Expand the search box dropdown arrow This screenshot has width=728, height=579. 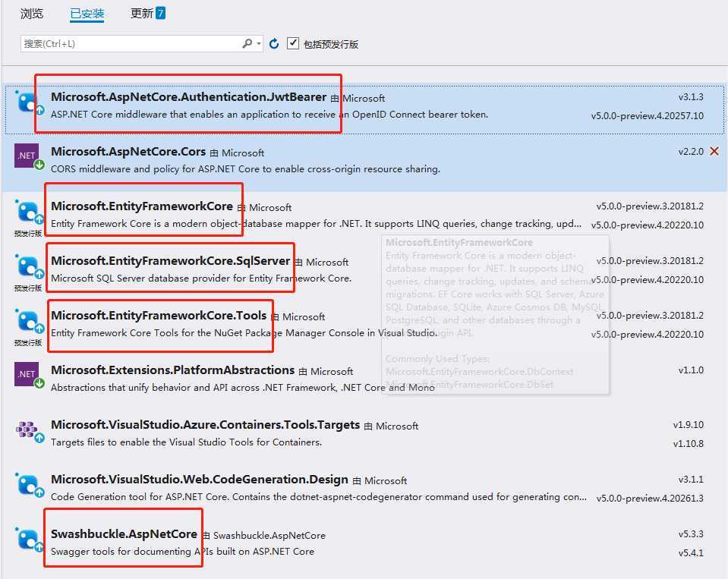tap(259, 43)
